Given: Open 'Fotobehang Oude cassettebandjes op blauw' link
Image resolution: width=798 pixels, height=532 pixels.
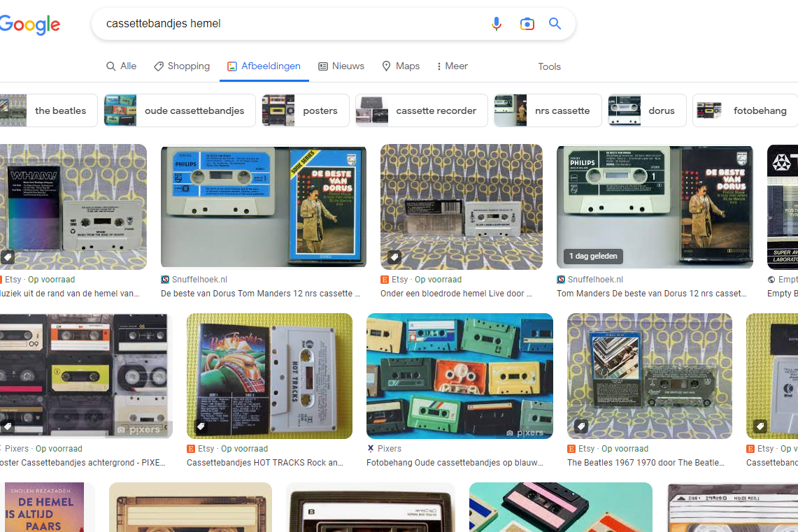Looking at the screenshot, I should [455, 463].
